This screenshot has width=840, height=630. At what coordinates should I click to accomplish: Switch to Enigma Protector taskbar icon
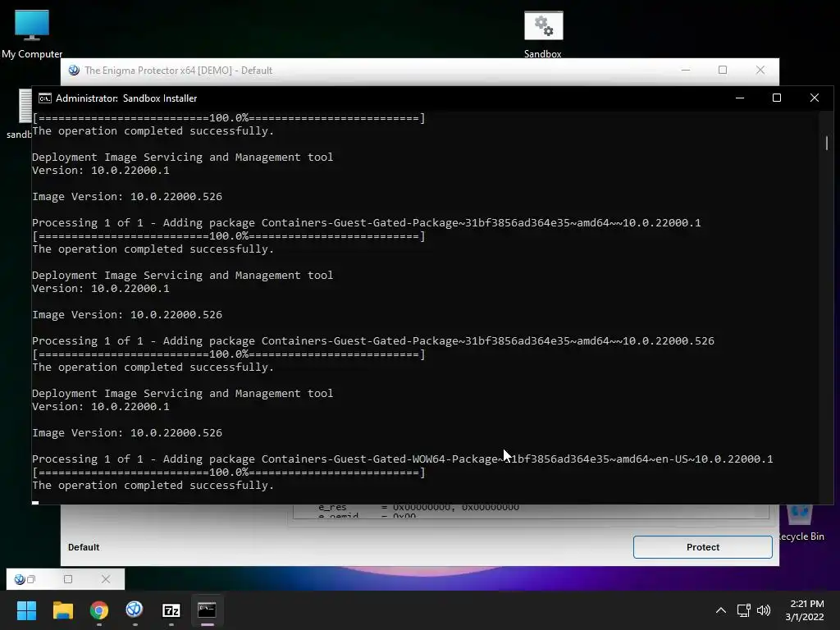point(135,610)
